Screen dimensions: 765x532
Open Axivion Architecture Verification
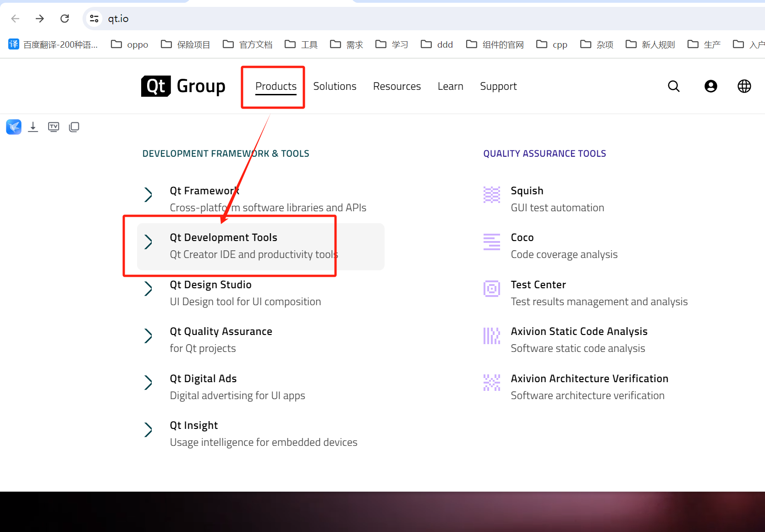coord(590,378)
